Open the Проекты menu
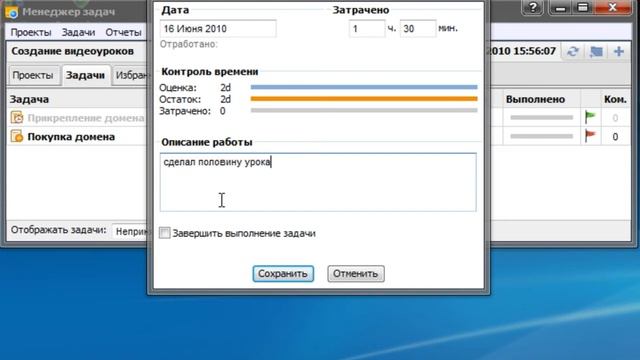Viewport: 640px width, 360px height. point(31,32)
